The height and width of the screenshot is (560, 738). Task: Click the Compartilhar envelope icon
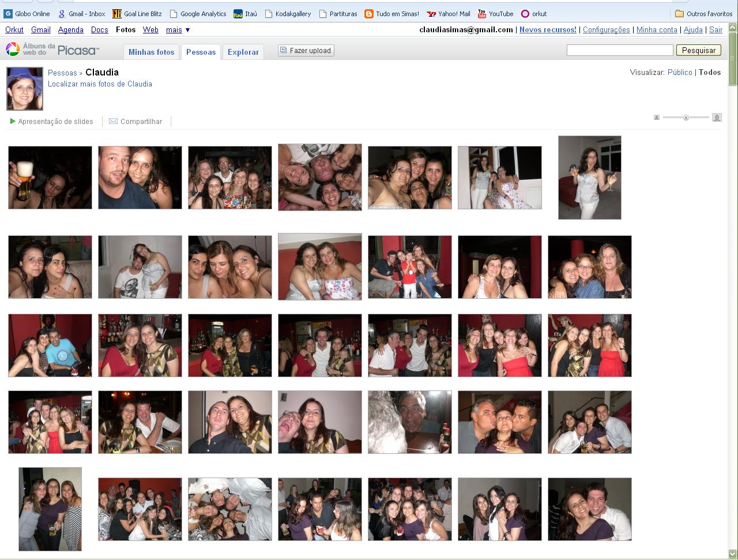point(113,121)
